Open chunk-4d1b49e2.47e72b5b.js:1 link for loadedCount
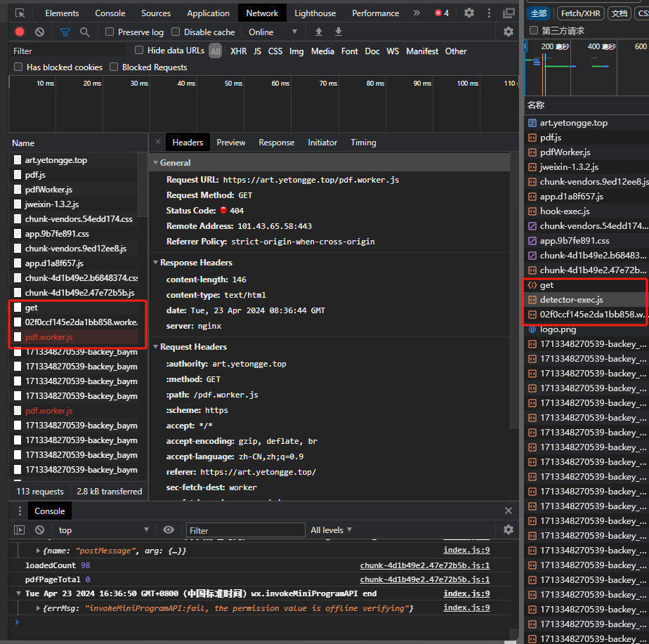 425,565
